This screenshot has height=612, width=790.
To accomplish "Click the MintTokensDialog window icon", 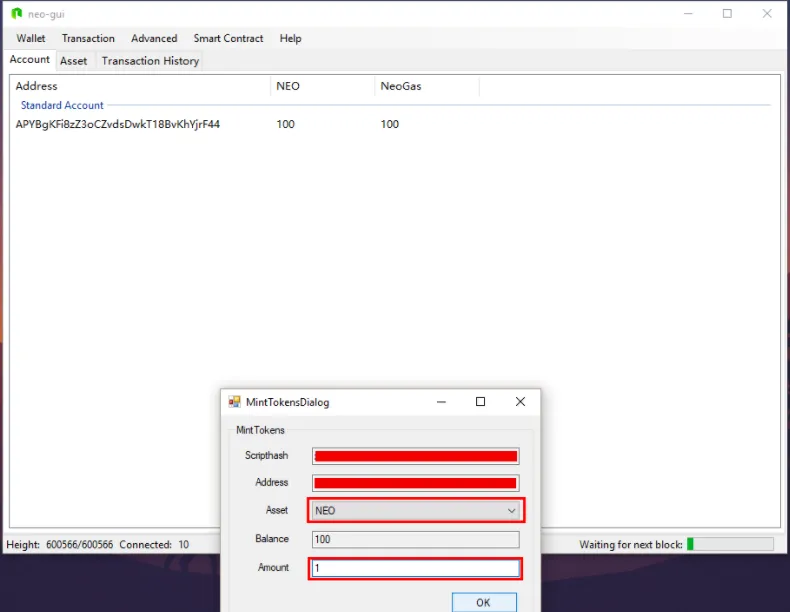I will coord(234,401).
